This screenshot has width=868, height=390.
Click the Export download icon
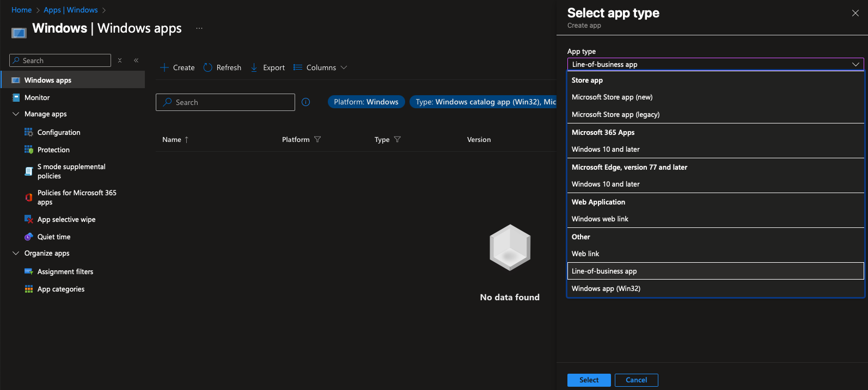[x=254, y=67]
